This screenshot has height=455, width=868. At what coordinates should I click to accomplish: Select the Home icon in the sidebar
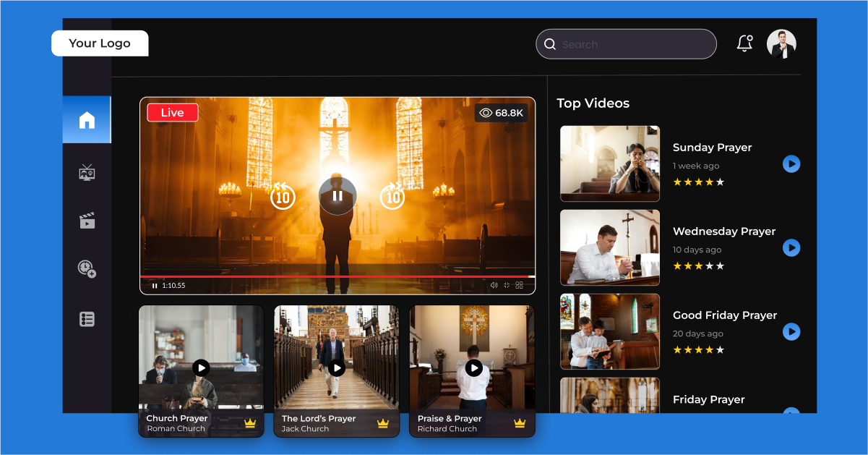click(x=87, y=119)
